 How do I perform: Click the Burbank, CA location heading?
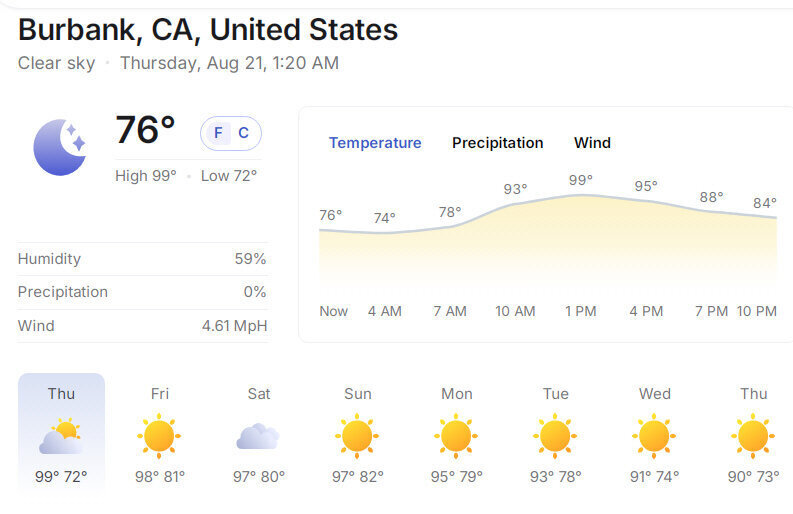coord(208,30)
